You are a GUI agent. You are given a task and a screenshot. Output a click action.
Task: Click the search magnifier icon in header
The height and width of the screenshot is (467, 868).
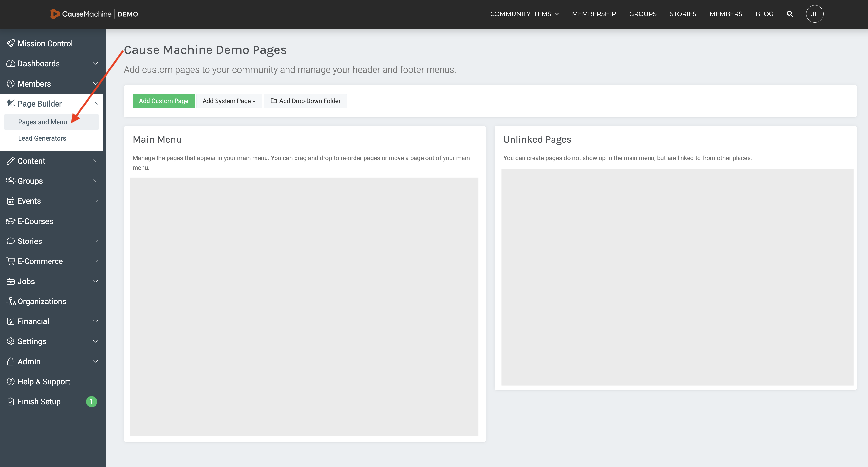point(789,14)
